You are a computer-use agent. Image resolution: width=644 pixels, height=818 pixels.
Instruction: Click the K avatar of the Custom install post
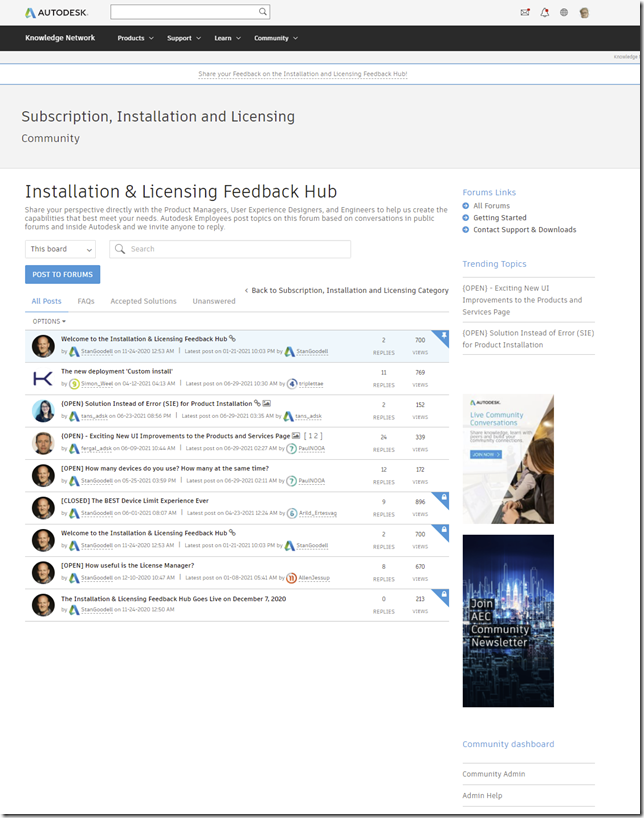[x=43, y=378]
